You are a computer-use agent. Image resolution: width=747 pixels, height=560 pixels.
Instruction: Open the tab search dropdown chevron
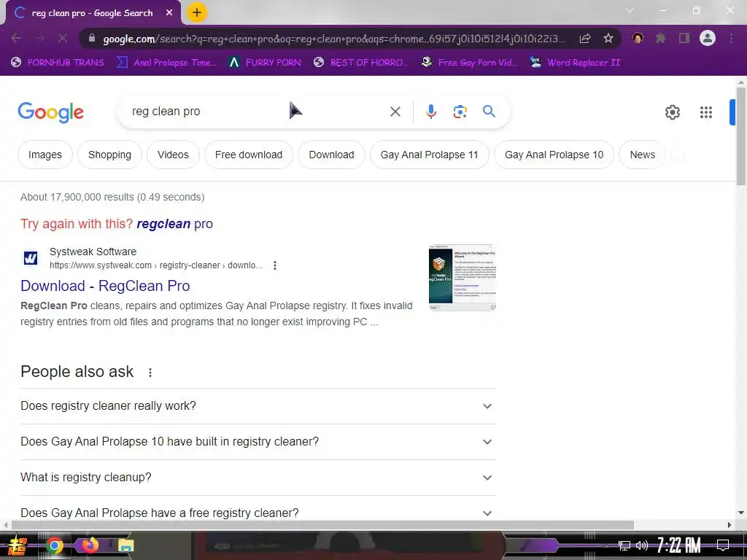tap(630, 10)
